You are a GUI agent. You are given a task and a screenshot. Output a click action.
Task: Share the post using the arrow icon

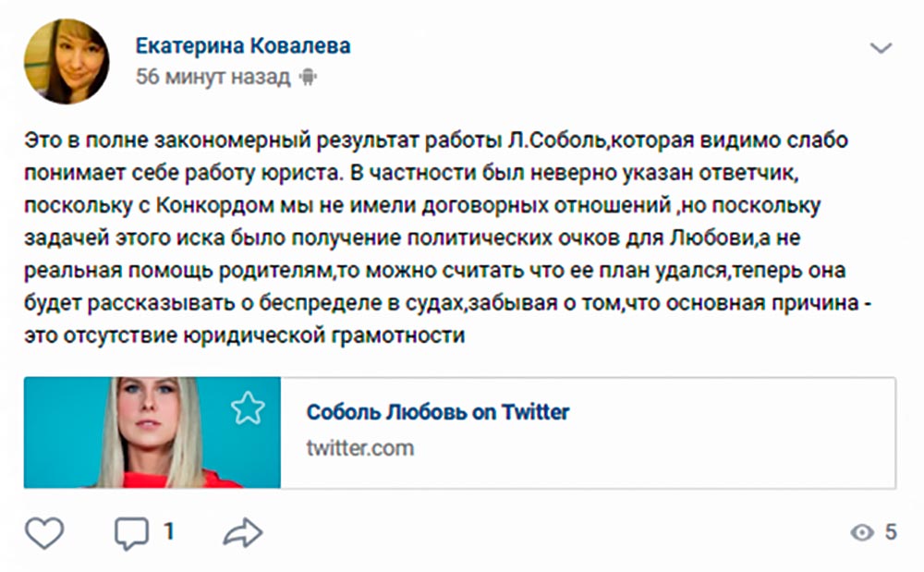coord(243,532)
